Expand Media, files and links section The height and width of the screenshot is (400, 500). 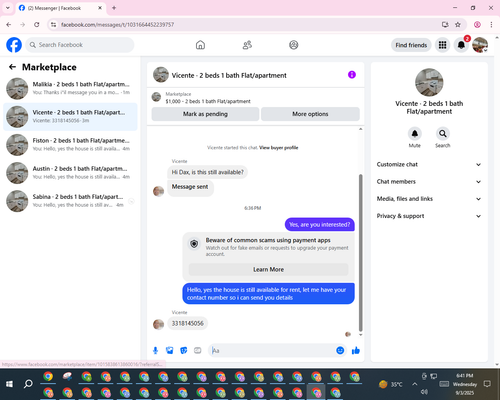pyautogui.click(x=429, y=199)
